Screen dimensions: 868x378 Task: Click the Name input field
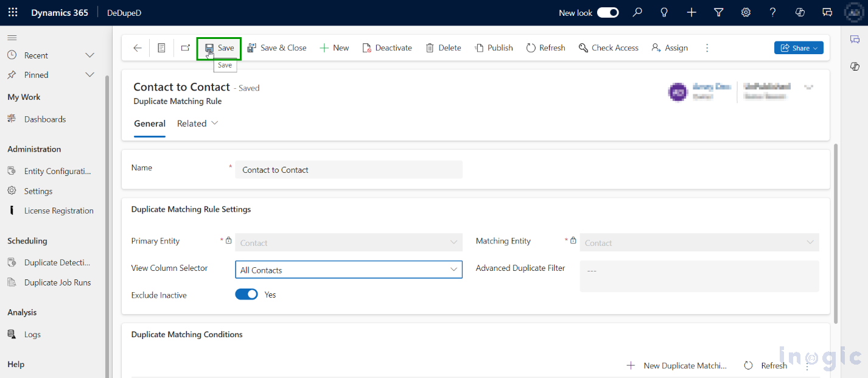pos(349,170)
